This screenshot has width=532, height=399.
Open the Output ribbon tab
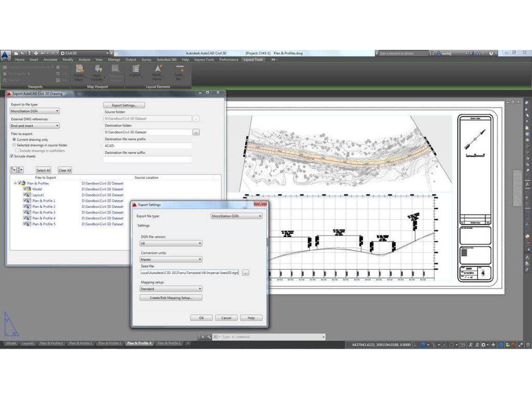(x=130, y=60)
